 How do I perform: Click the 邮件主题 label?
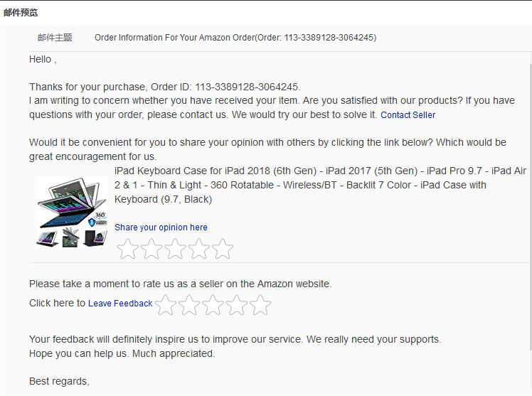coord(55,38)
